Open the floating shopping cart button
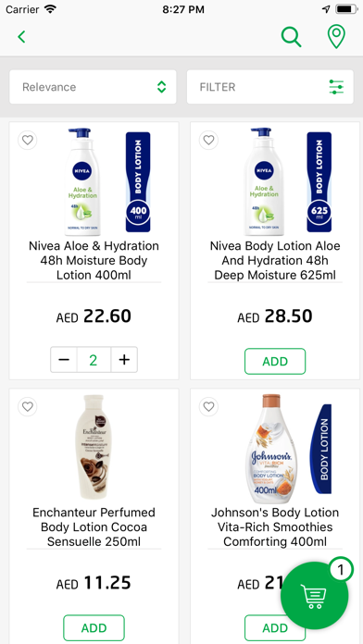The image size is (363, 644). 315,596
